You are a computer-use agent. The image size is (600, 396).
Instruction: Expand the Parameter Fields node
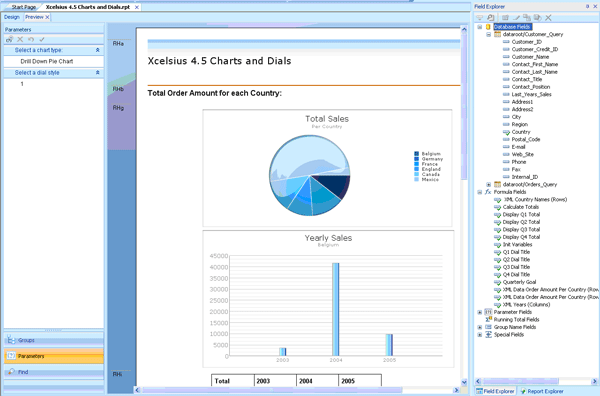tap(479, 312)
